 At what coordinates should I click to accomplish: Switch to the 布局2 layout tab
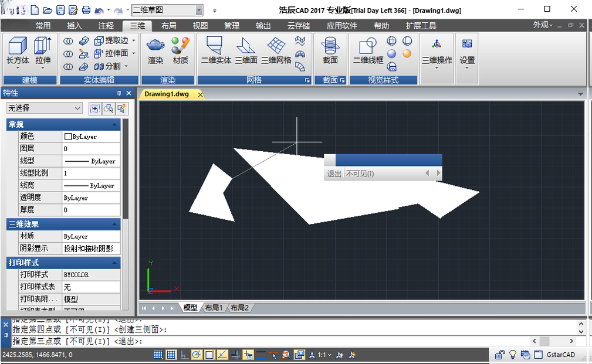tap(239, 308)
